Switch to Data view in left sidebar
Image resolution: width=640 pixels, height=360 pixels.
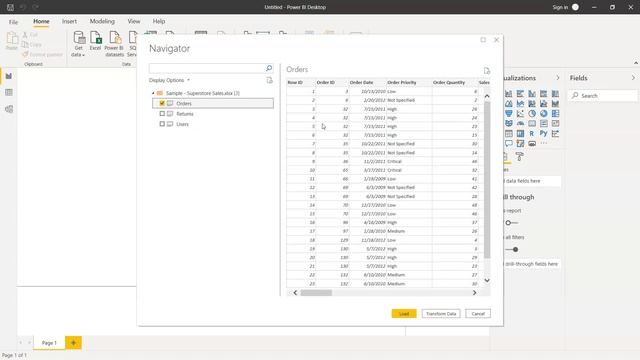(x=9, y=93)
